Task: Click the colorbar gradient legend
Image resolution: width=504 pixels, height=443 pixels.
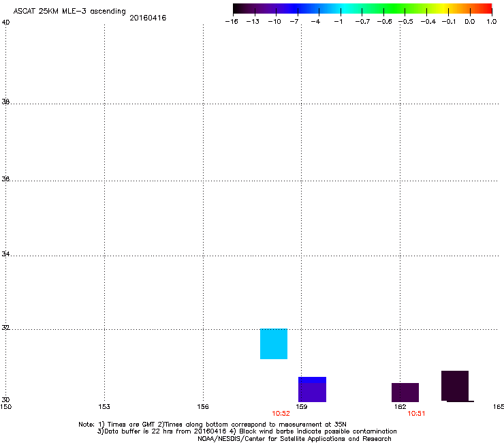Action: (x=362, y=9)
